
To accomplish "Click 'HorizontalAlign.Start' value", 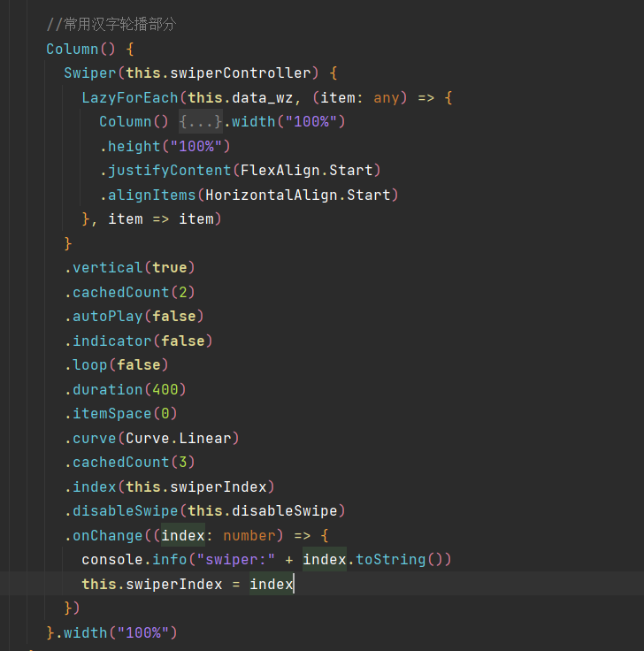I will point(298,195).
